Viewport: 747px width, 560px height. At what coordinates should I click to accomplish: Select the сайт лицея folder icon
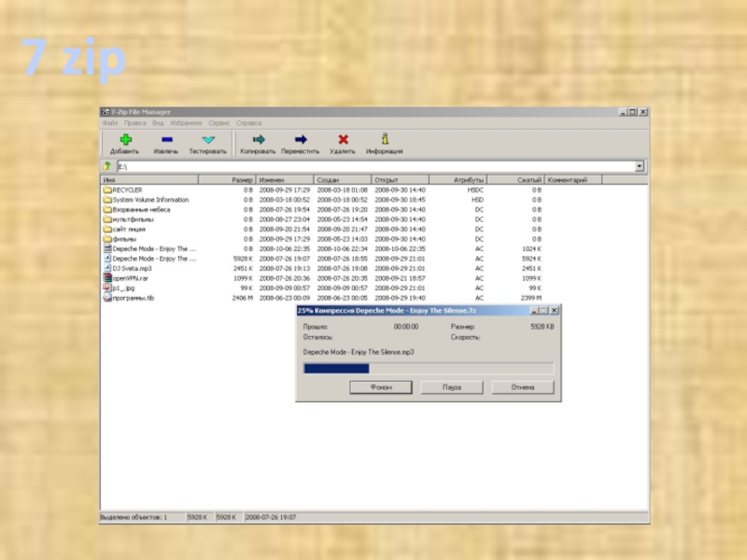pos(107,230)
